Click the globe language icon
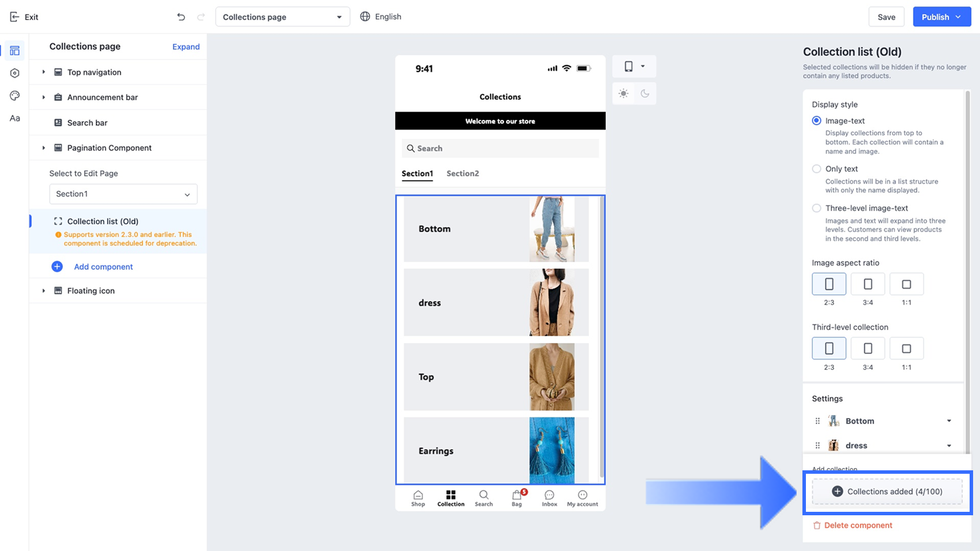 365,17
